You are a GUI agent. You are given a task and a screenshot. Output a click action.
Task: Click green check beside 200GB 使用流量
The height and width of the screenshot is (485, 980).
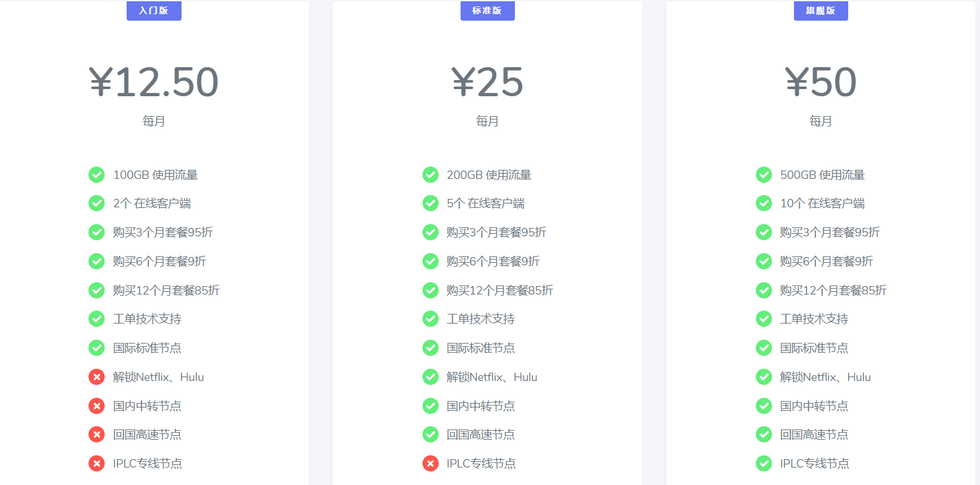point(430,174)
